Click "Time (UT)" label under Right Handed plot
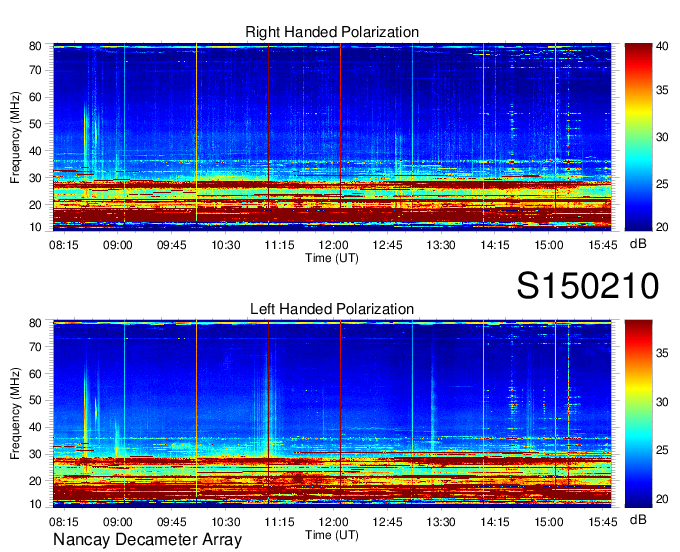The height and width of the screenshot is (552, 680). click(332, 258)
